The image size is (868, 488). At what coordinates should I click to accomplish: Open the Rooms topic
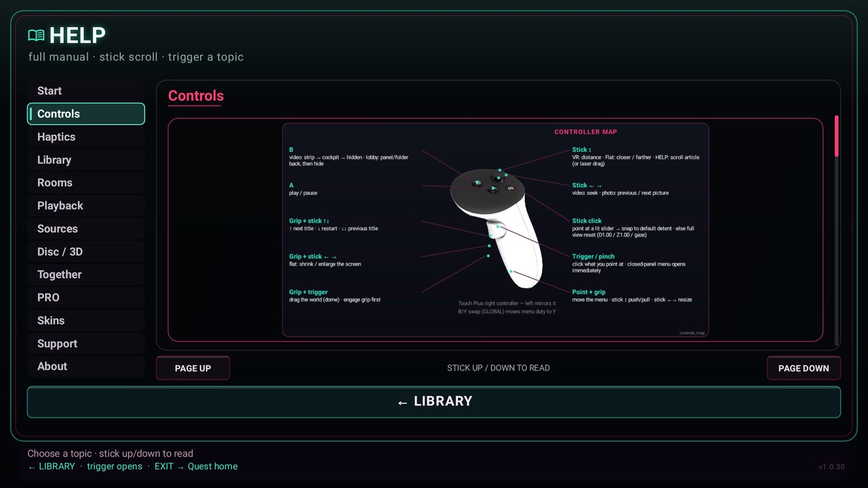tap(86, 183)
